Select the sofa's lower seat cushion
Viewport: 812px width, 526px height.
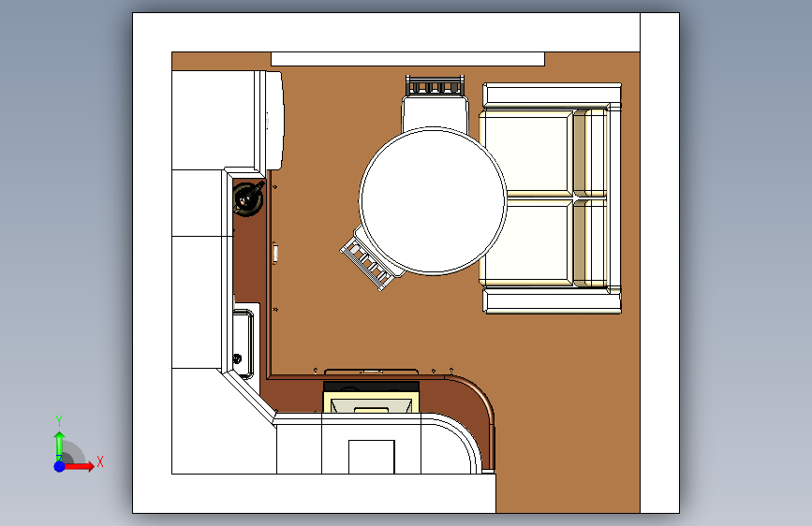(x=527, y=242)
